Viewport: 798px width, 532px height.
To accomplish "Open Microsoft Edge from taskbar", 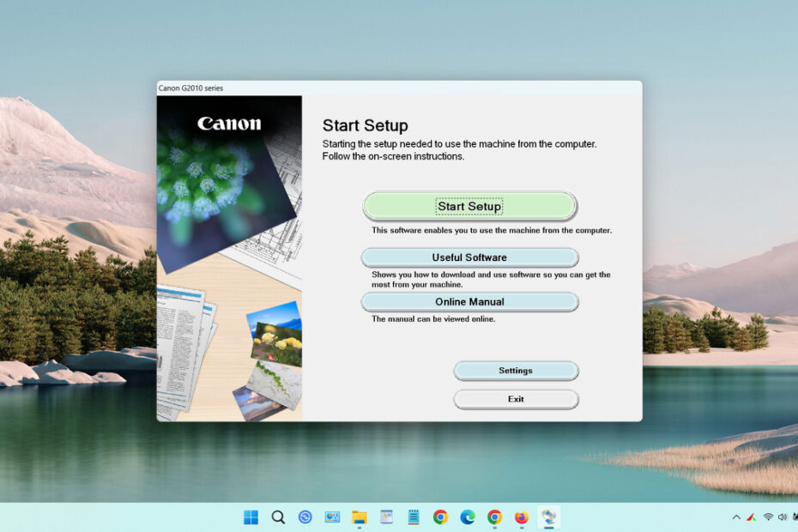I will (x=467, y=517).
